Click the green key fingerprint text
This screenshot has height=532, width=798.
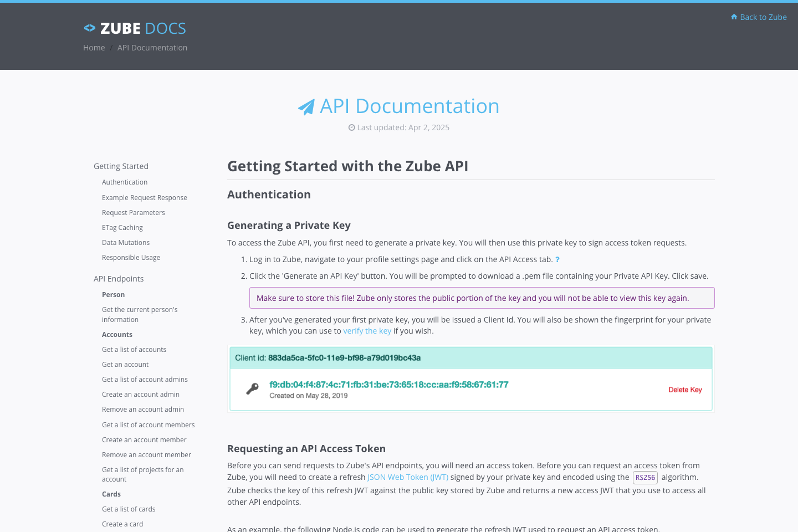388,384
